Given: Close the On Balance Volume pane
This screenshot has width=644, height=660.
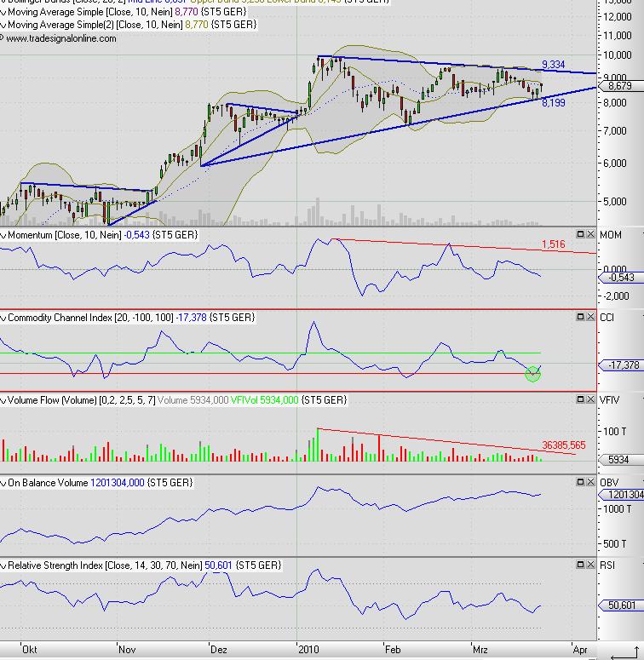Looking at the screenshot, I should [590, 481].
